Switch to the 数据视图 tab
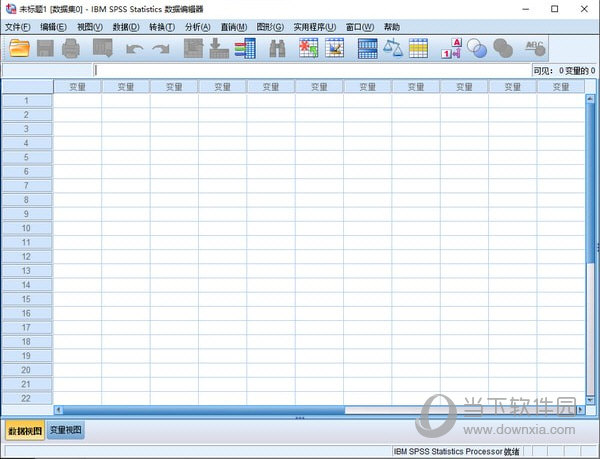This screenshot has width=600, height=459. pos(25,431)
